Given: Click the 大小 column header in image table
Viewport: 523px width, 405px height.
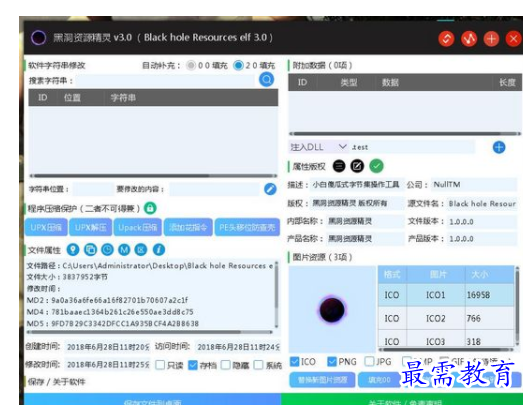Looking at the screenshot, I should point(480,275).
